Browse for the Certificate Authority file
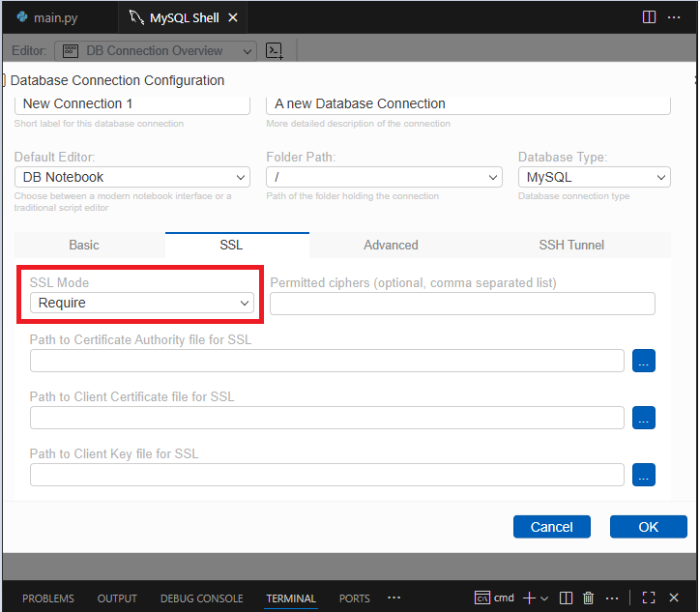Viewport: 700px width, 612px height. click(x=643, y=361)
